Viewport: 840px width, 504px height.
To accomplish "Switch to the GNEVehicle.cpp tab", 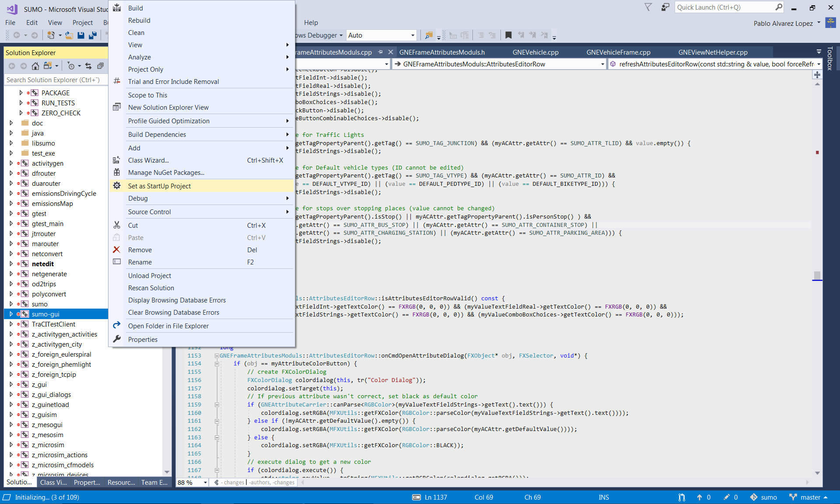I will coord(535,52).
